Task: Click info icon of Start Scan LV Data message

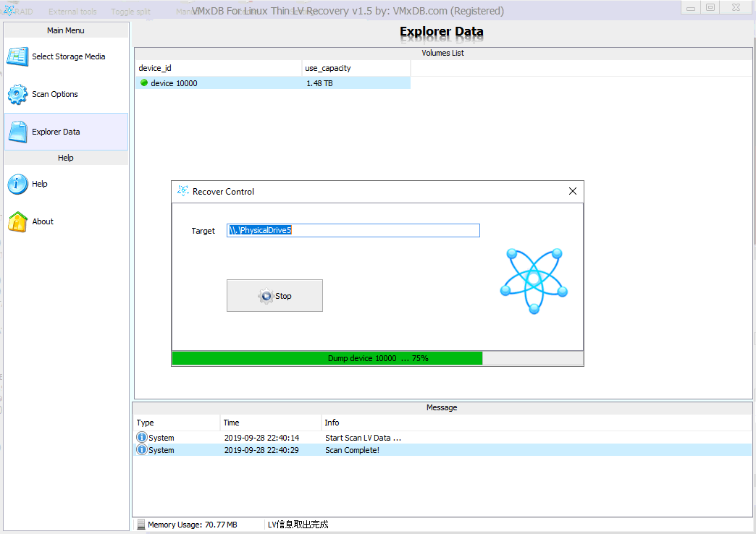Action: click(x=142, y=437)
